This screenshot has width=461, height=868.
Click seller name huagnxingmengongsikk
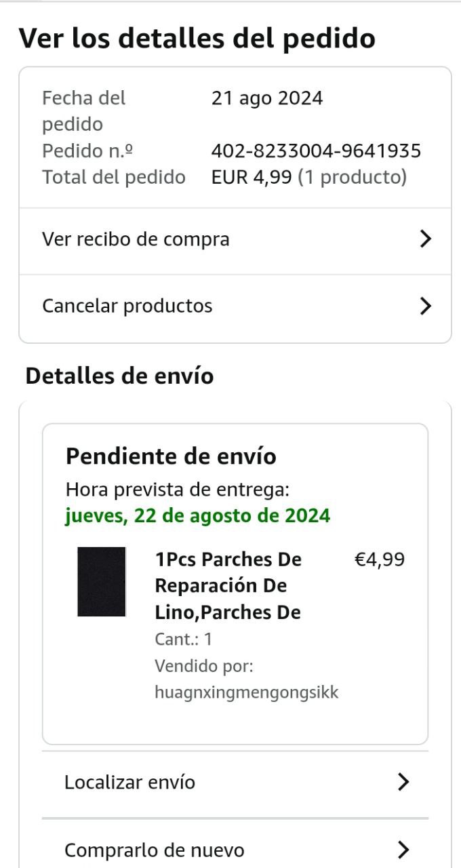pyautogui.click(x=247, y=692)
